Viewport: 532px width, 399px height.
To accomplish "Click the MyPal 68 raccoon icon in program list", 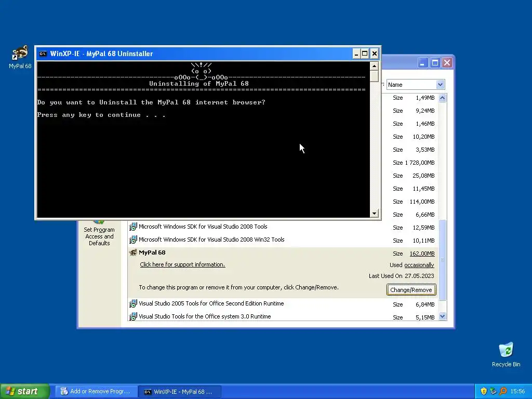I will [x=133, y=252].
